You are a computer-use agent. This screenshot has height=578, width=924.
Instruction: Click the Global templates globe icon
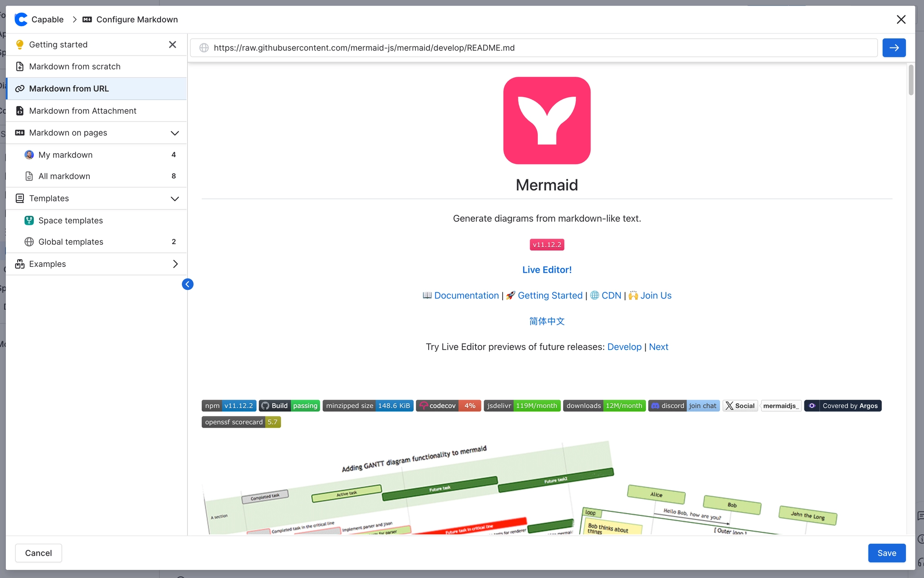(x=29, y=242)
